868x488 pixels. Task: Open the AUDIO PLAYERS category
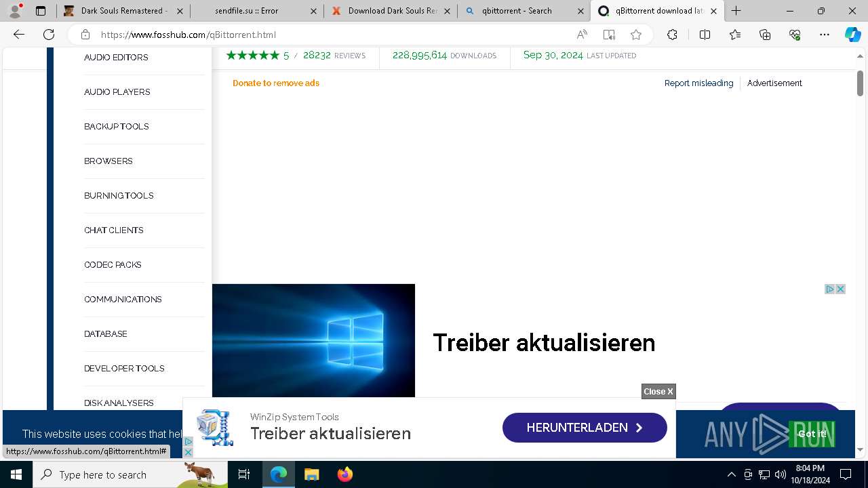[117, 92]
